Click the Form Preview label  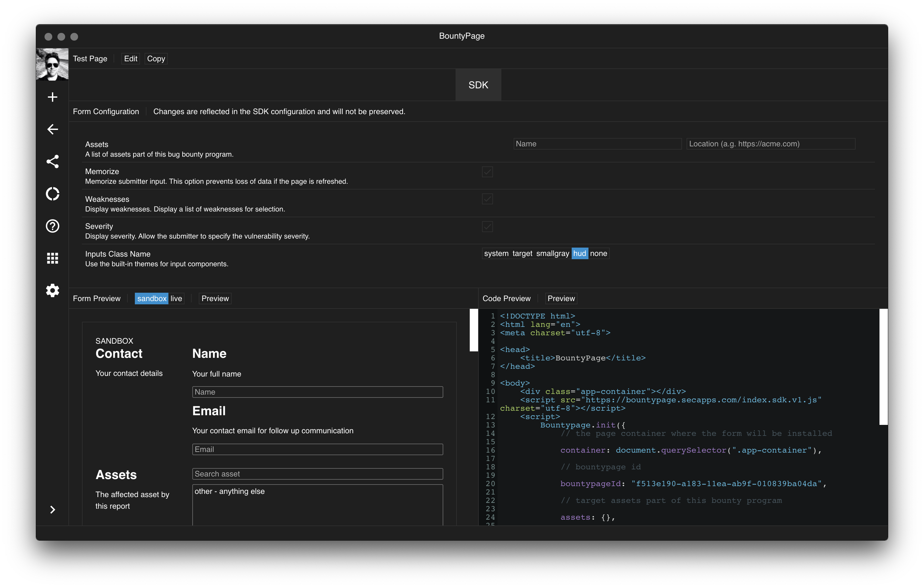click(x=96, y=298)
